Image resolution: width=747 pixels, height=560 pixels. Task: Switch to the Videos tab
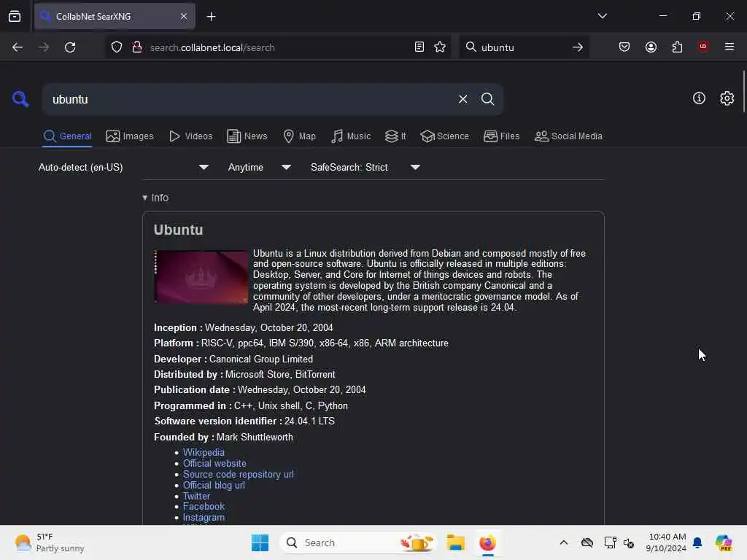pyautogui.click(x=190, y=136)
